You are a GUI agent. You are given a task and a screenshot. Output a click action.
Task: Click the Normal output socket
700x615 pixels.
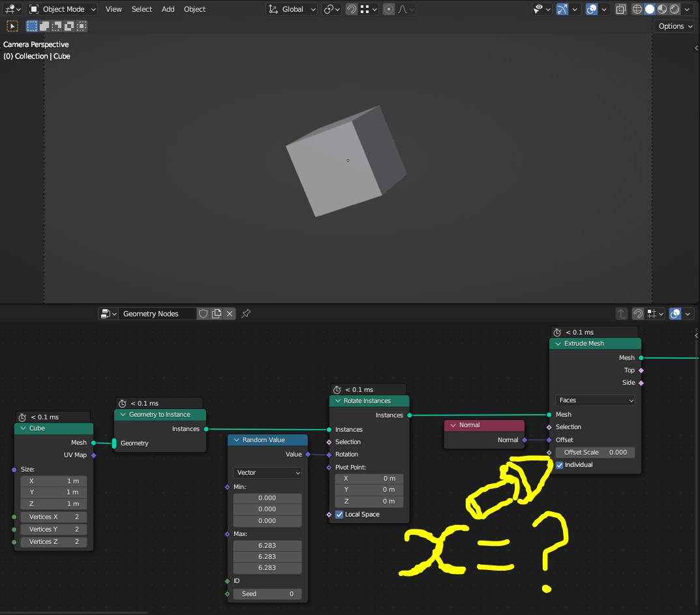click(525, 440)
